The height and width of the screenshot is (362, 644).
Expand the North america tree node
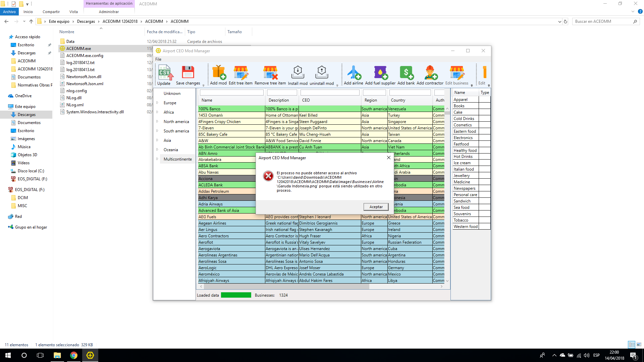[157, 122]
